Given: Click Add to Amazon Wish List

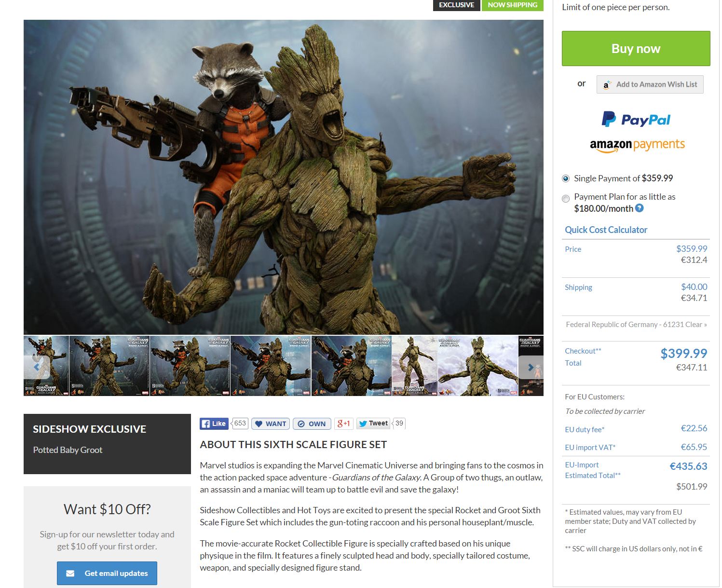Looking at the screenshot, I should pyautogui.click(x=650, y=84).
